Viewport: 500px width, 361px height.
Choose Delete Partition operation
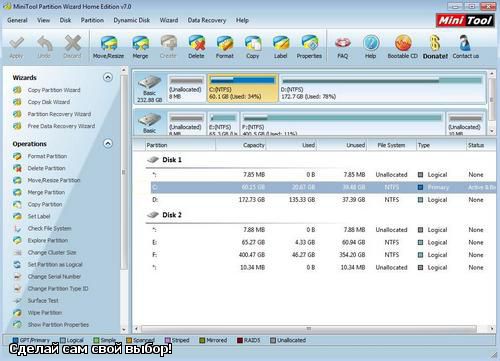[46, 168]
